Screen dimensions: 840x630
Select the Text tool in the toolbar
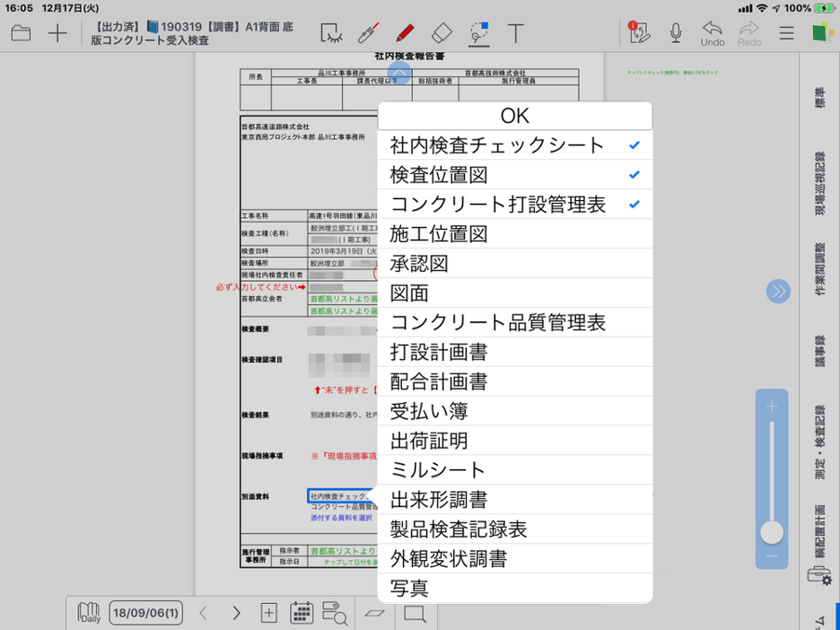click(x=516, y=34)
